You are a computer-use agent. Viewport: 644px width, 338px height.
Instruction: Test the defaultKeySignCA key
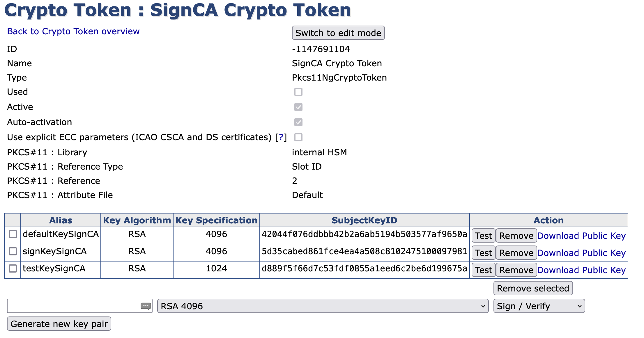coord(483,236)
